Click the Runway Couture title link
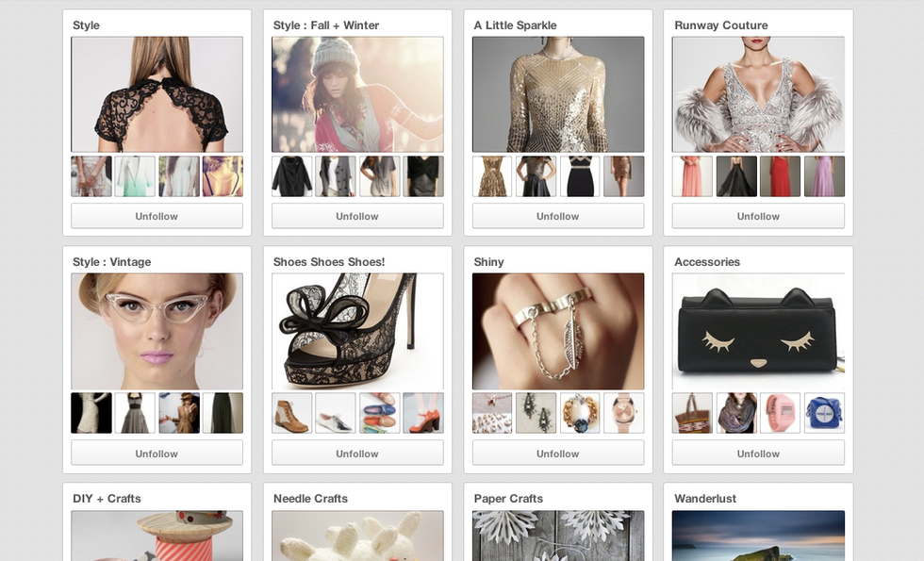This screenshot has height=561, width=924. (720, 25)
